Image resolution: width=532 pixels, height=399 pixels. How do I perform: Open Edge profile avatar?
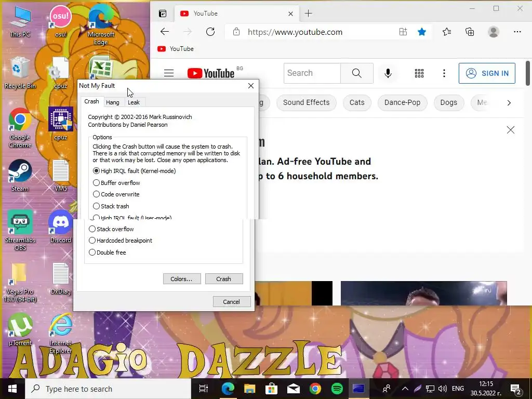(494, 32)
